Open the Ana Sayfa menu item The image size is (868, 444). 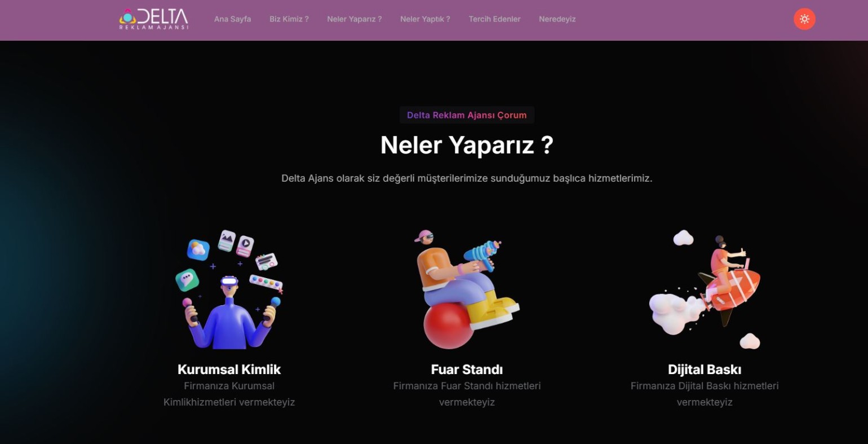click(x=232, y=19)
